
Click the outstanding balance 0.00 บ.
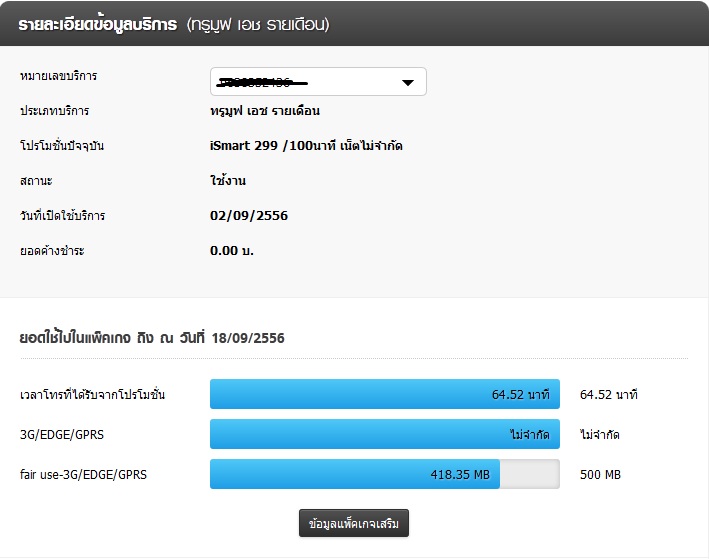pos(232,251)
